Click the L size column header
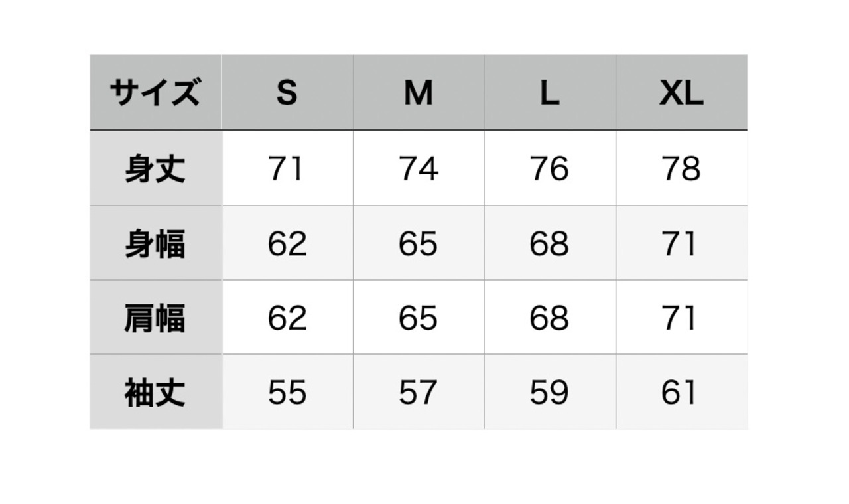Screen dimensions: 849x504 click(x=549, y=93)
